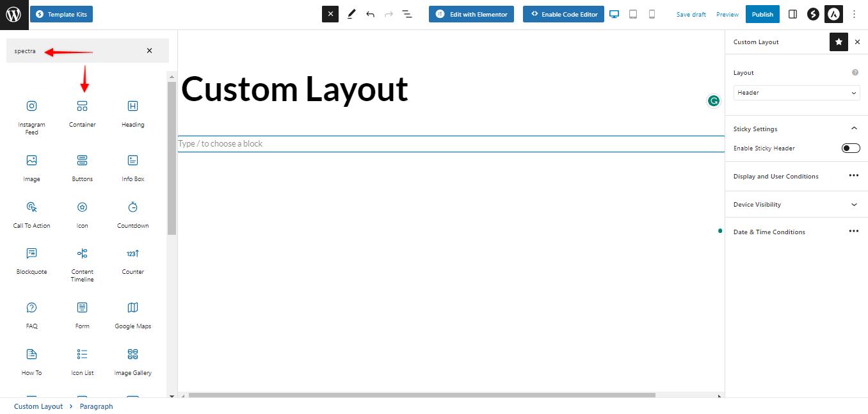Redo the last undone change
Viewport: 868px width, 414px height.
click(389, 14)
